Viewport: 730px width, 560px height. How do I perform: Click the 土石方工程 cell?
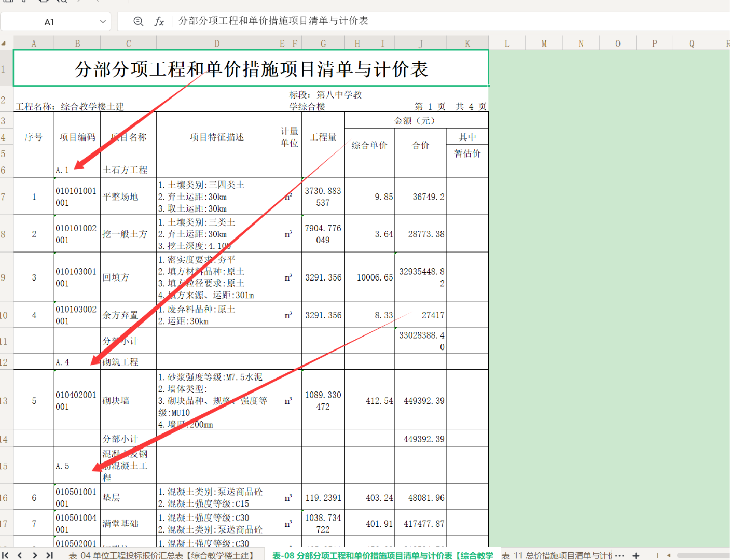[128, 170]
